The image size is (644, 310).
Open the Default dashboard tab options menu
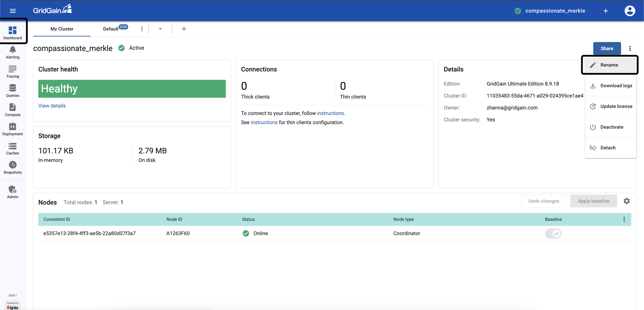pyautogui.click(x=142, y=29)
